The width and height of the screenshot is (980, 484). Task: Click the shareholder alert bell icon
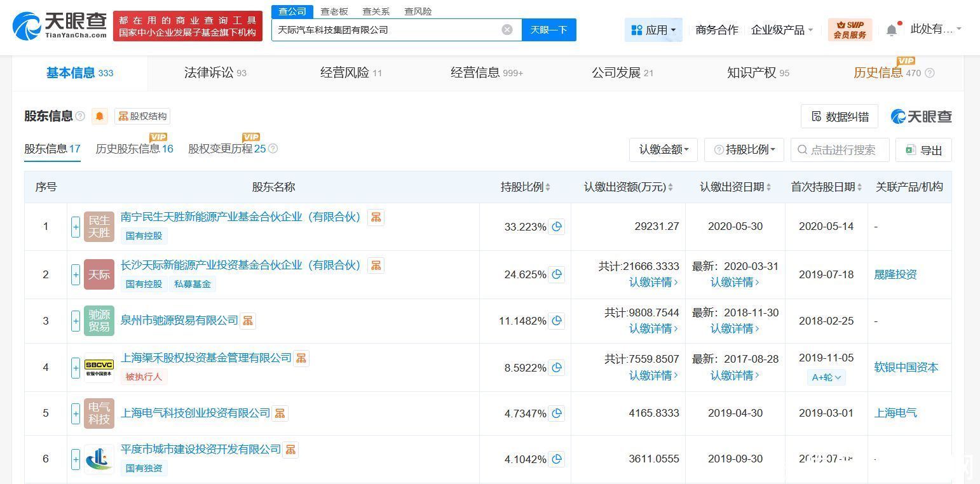(x=100, y=116)
